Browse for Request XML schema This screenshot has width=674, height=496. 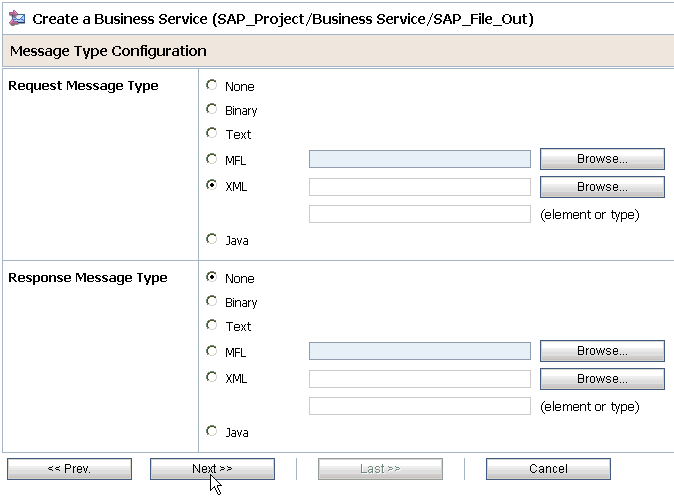pos(602,187)
